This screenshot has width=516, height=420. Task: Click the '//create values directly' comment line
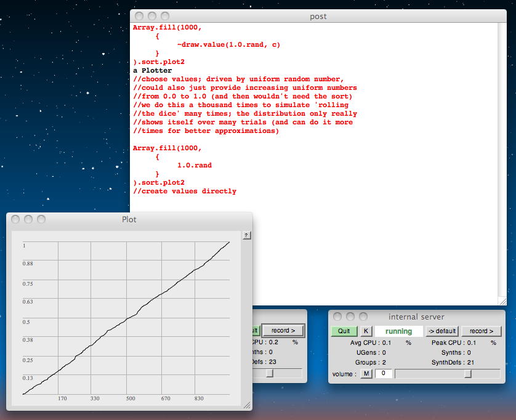184,192
